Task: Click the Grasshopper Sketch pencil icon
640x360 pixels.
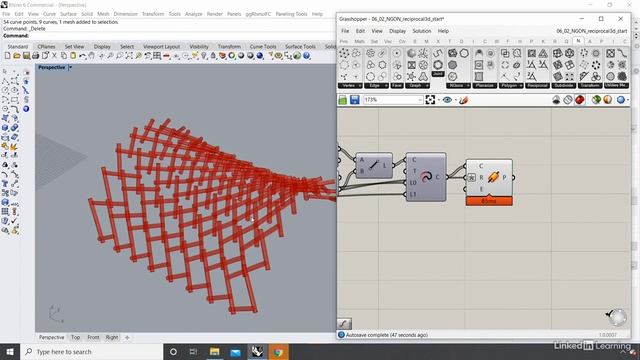Action: coord(464,100)
